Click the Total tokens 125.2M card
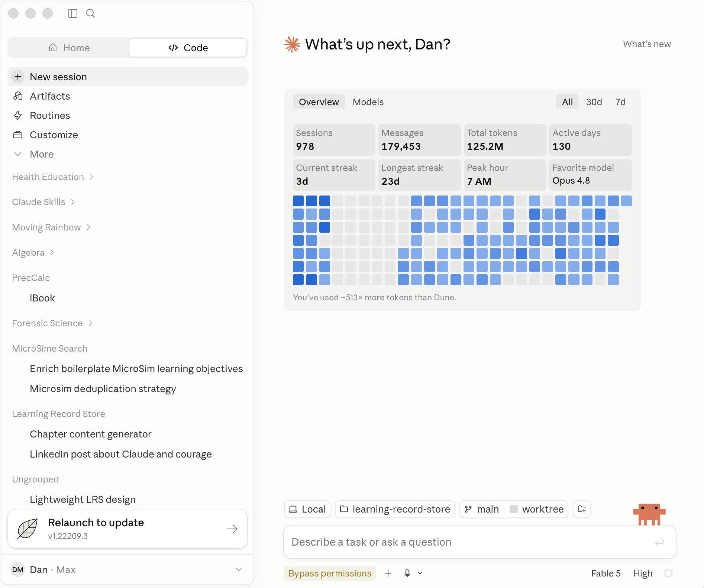 tap(505, 140)
